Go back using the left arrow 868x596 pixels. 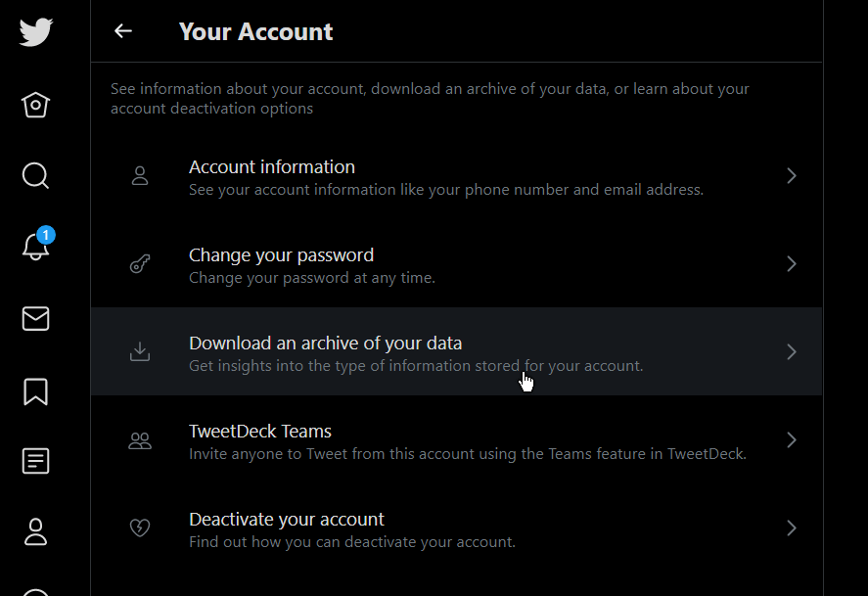click(x=123, y=31)
